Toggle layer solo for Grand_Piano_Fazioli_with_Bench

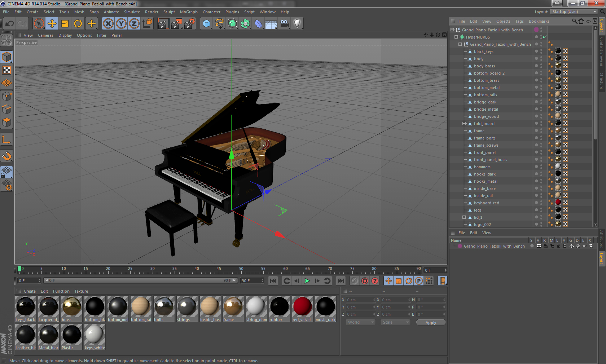coord(532,246)
